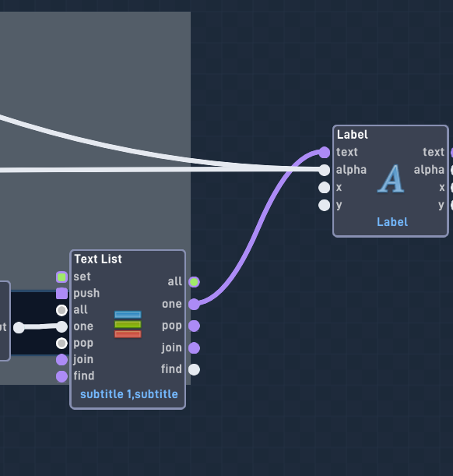Image resolution: width=453 pixels, height=476 pixels.
Task: Select the Text List node title
Action: click(98, 259)
